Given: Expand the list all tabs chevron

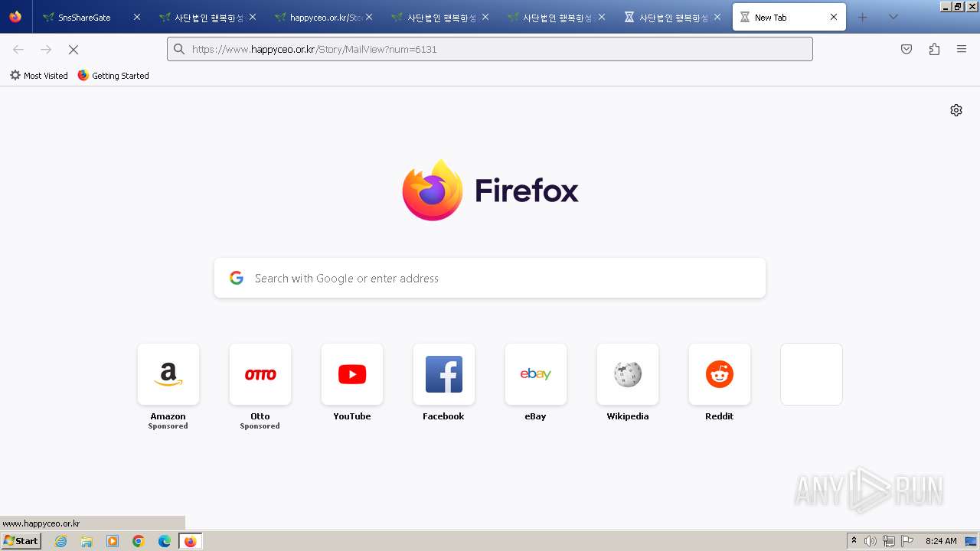Looking at the screenshot, I should pyautogui.click(x=893, y=17).
